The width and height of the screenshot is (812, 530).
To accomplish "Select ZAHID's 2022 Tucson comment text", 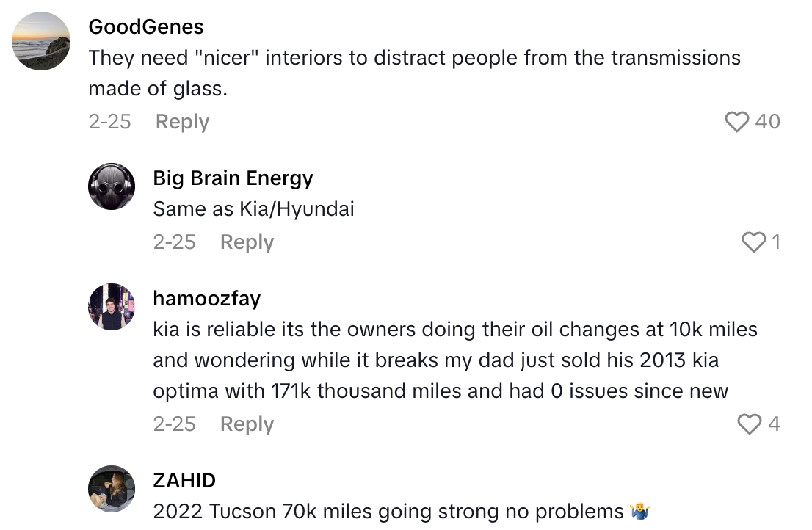I will click(389, 512).
